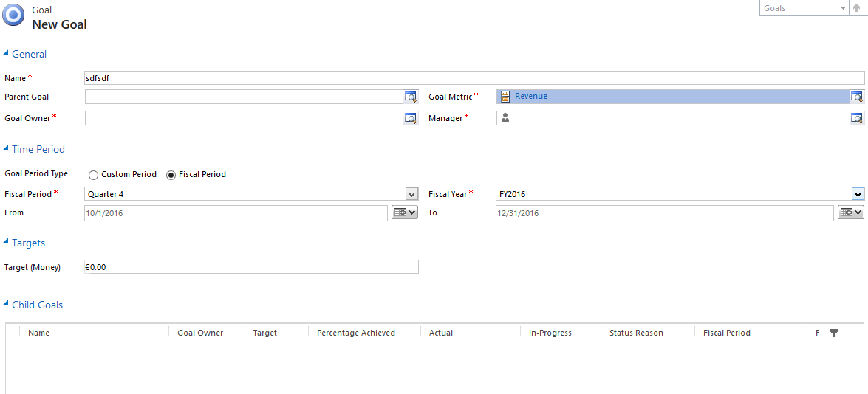868x394 pixels.
Task: Click the Name input field
Action: click(x=474, y=78)
